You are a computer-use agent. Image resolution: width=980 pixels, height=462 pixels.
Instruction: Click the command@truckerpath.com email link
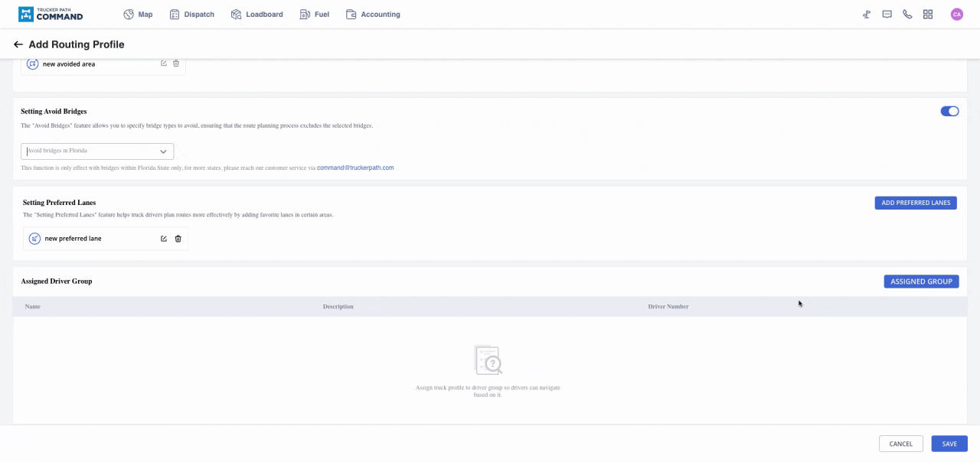click(355, 168)
